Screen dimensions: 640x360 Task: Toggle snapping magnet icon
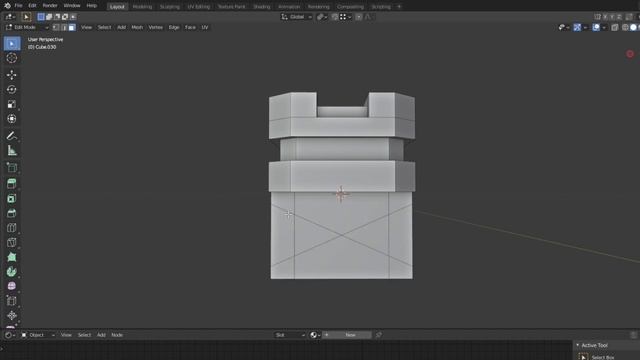pos(335,17)
